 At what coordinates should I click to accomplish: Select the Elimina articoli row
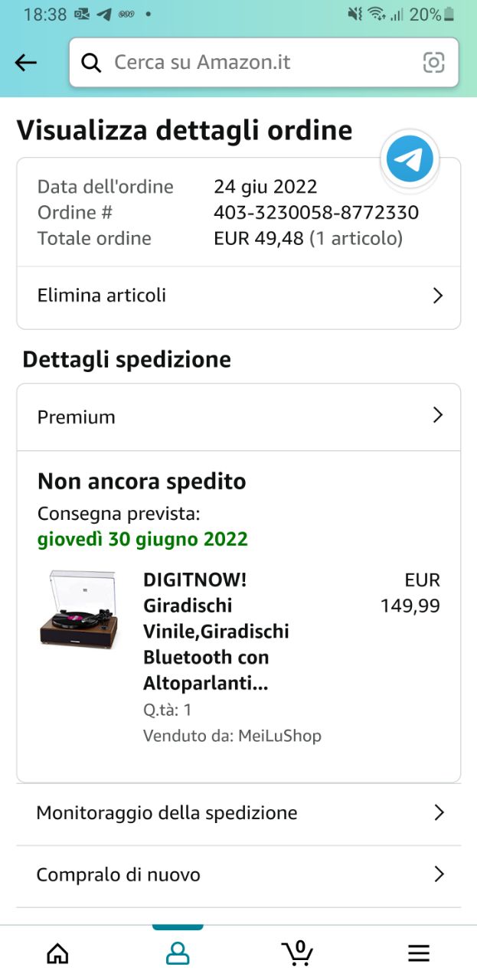pos(102,296)
